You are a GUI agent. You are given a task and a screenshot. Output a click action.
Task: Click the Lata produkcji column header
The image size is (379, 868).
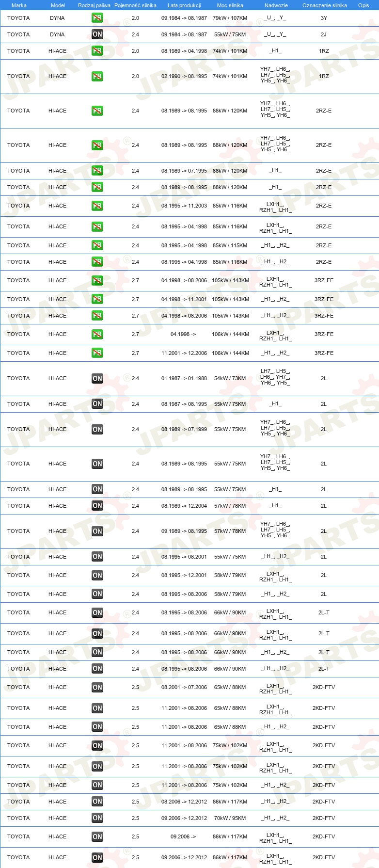[x=184, y=5]
